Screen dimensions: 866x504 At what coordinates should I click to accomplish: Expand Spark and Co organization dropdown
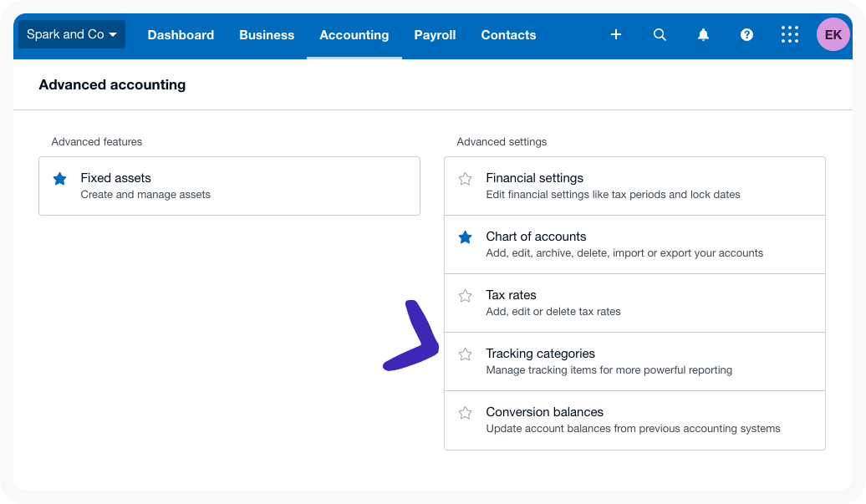tap(72, 35)
